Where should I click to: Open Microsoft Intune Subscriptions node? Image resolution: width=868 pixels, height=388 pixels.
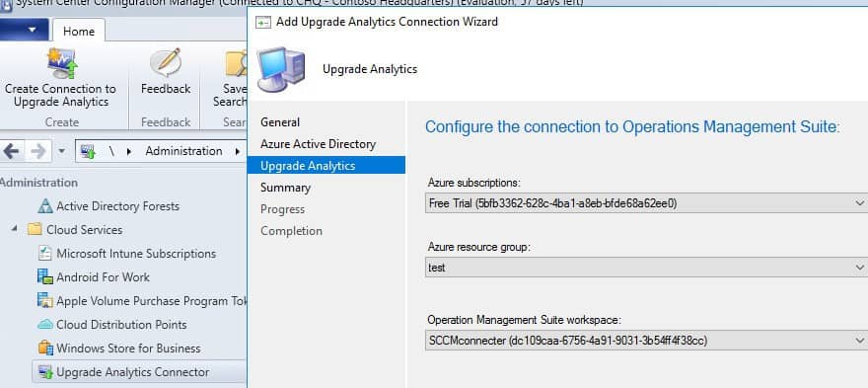136,254
